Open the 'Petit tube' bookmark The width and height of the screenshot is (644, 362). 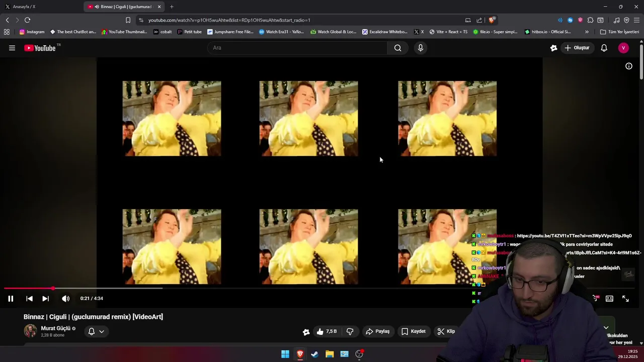click(189, 32)
